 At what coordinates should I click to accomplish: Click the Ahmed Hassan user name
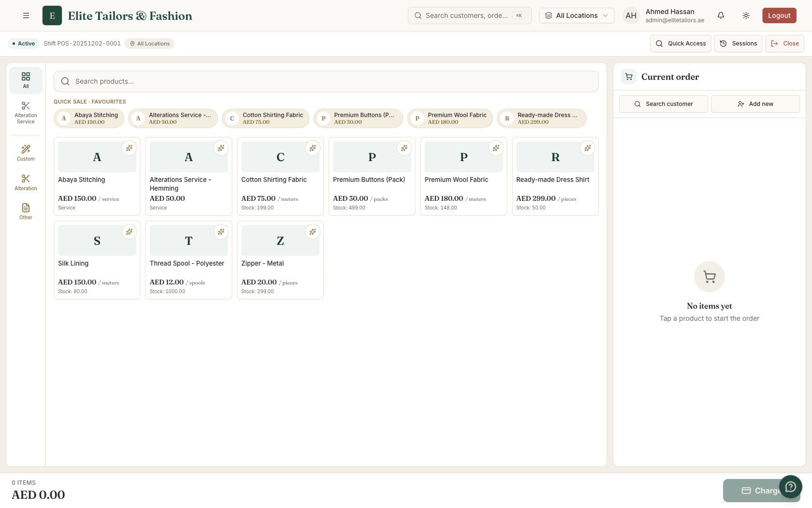670,12
